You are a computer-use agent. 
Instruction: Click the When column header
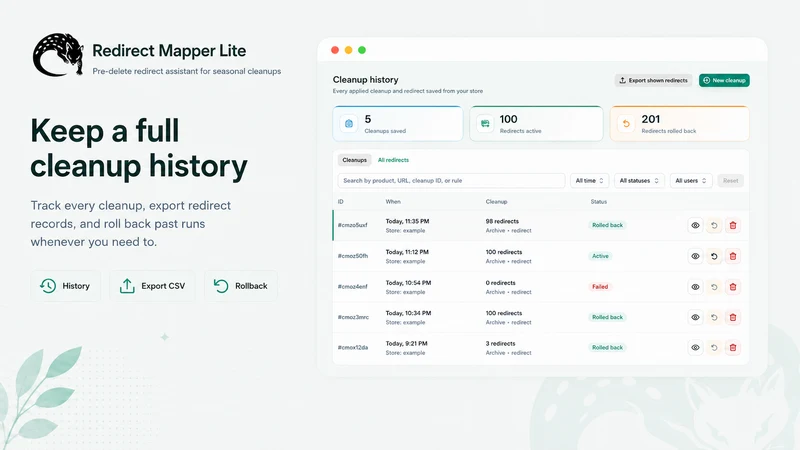click(393, 202)
